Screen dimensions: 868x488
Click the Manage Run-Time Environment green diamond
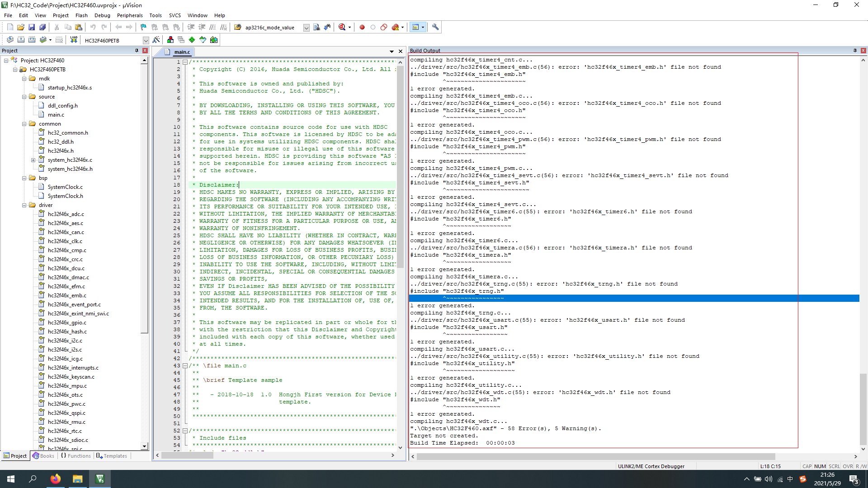(x=192, y=40)
